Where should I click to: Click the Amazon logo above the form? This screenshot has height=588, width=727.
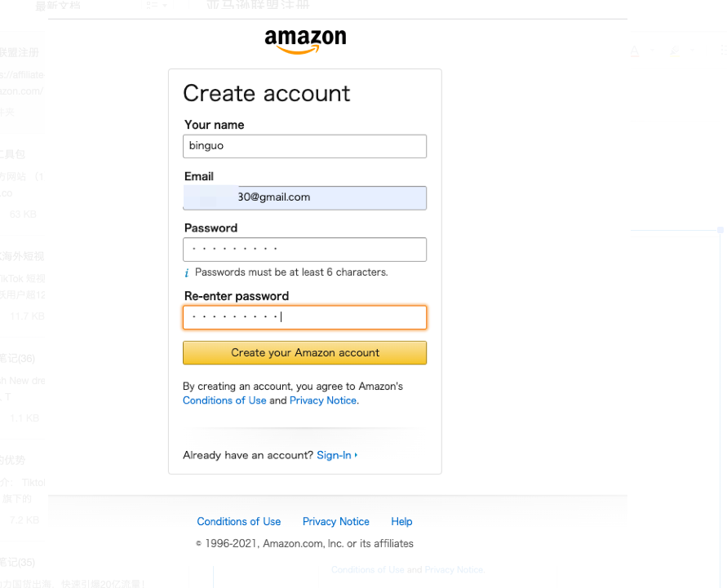(x=305, y=40)
